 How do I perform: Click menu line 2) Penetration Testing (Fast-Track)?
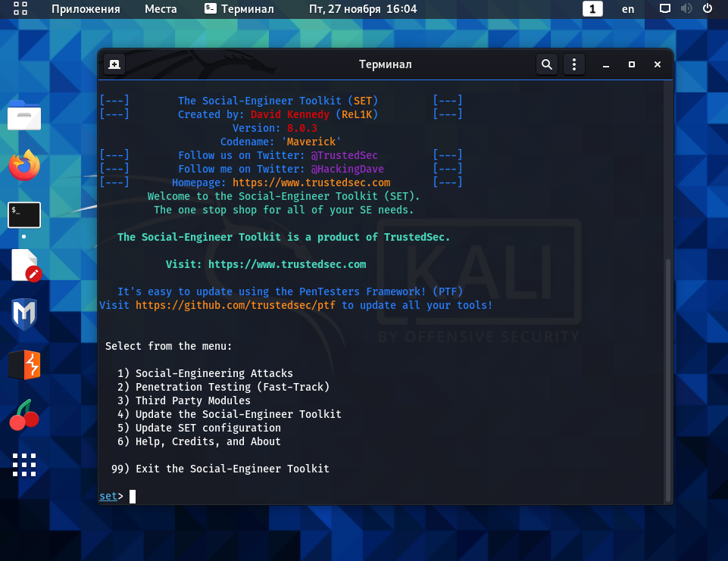tap(223, 387)
